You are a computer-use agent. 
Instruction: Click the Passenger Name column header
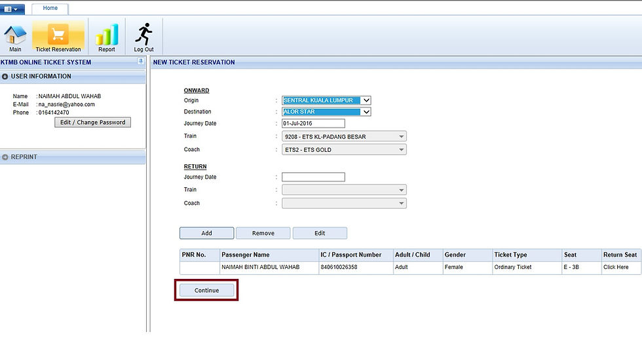click(269, 255)
